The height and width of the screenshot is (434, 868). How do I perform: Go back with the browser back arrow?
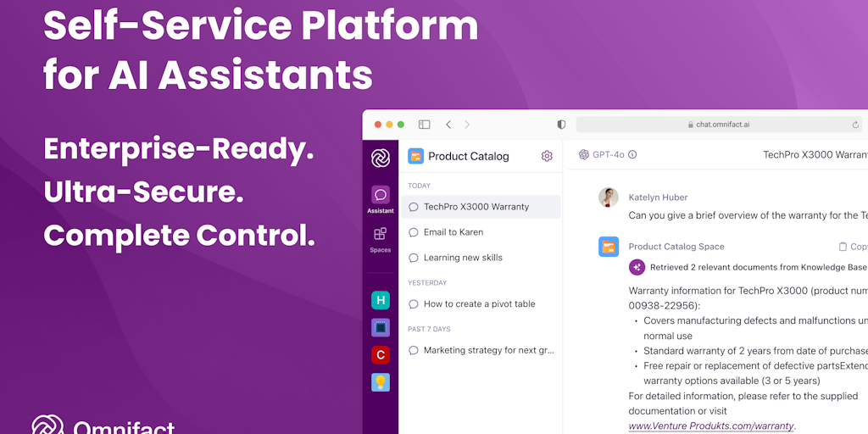(448, 125)
